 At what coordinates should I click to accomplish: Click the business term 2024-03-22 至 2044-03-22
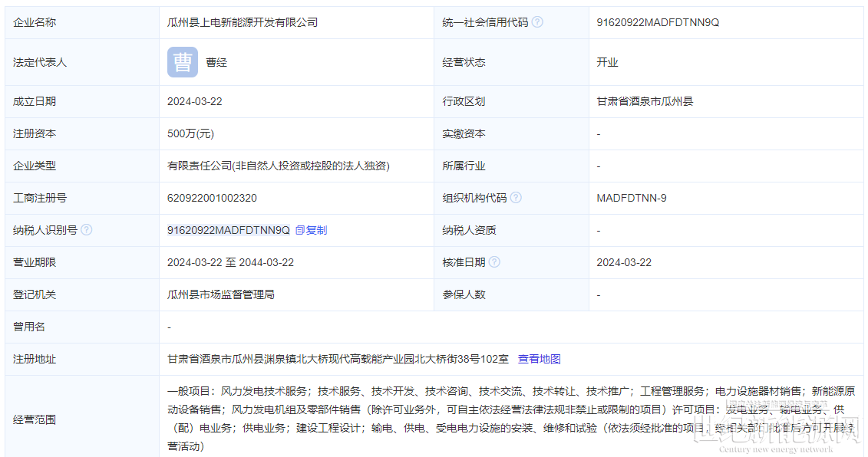[x=230, y=262]
